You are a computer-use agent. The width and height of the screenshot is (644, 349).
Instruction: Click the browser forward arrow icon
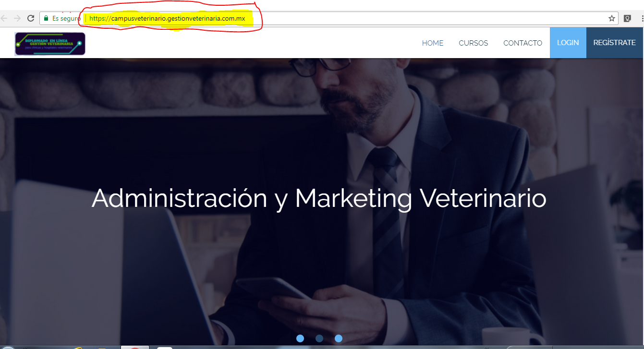[17, 18]
